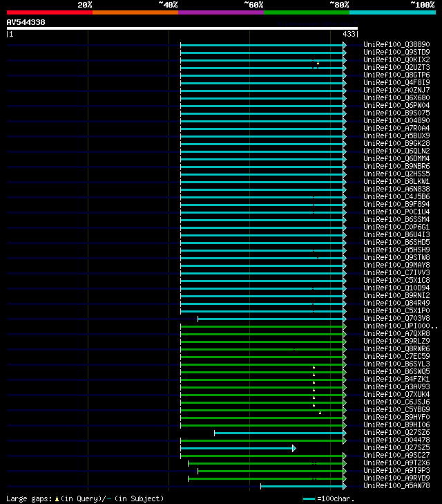The image size is (442, 504).
Task: Click the UniRef100_Q6DMM4 hit label
Action: click(396, 158)
